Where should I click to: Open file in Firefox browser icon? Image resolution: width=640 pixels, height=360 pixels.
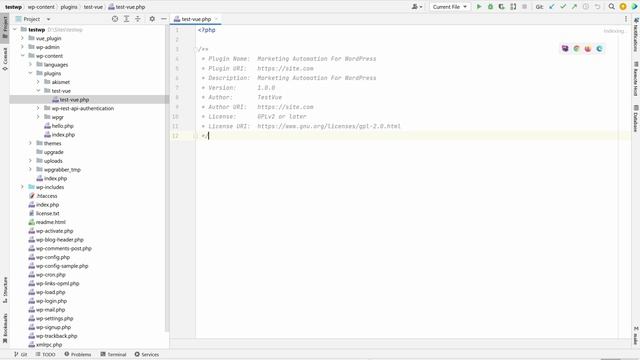tap(588, 49)
